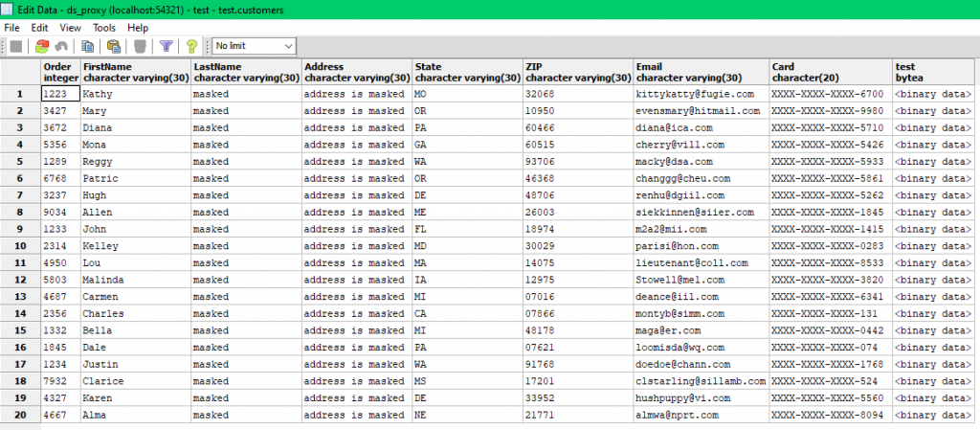Click the Card column header
The width and height of the screenshot is (980, 430).
[x=829, y=72]
